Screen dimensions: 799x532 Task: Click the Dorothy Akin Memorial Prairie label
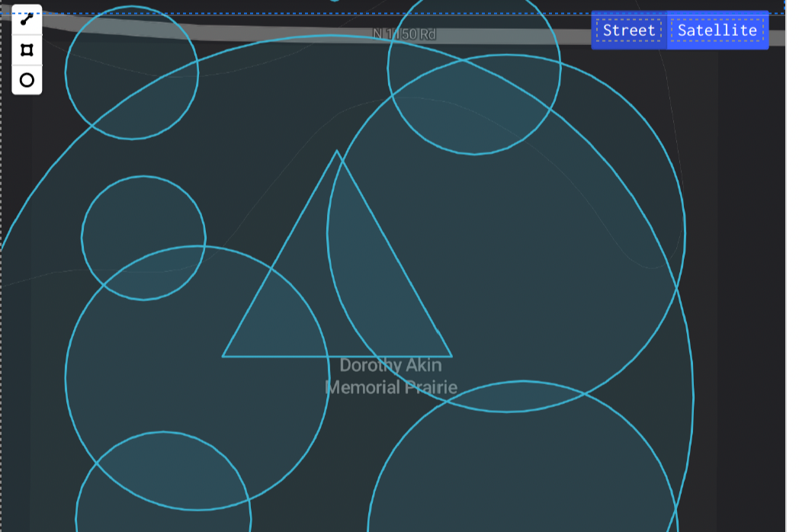pos(390,376)
